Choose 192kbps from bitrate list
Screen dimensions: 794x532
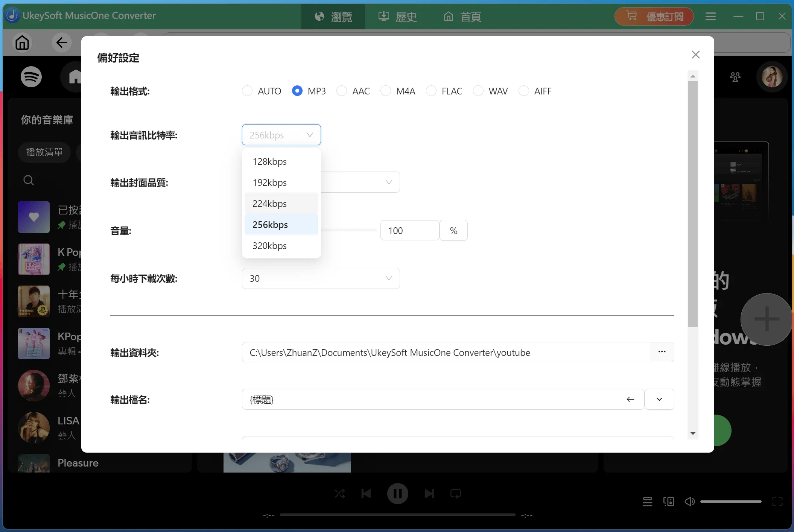tap(281, 182)
